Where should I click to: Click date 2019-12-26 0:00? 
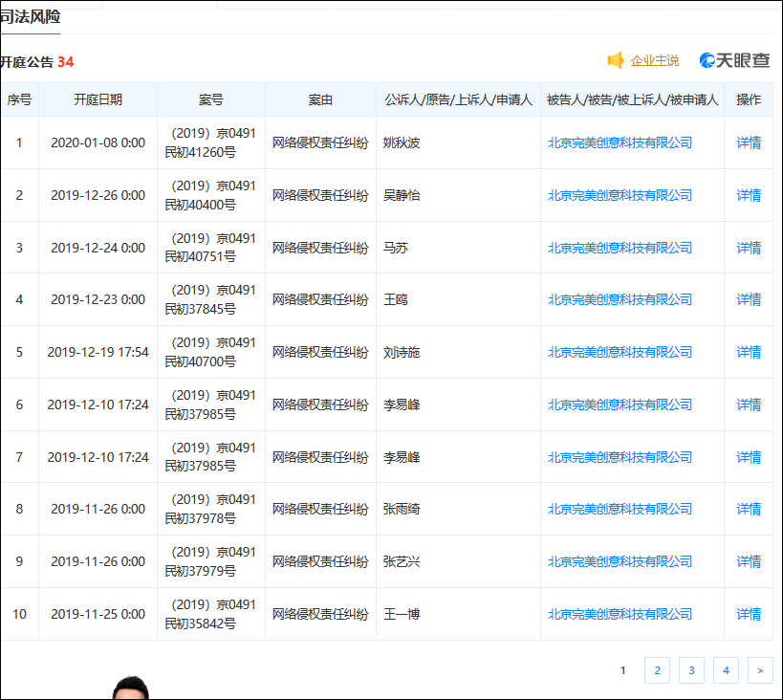click(98, 195)
